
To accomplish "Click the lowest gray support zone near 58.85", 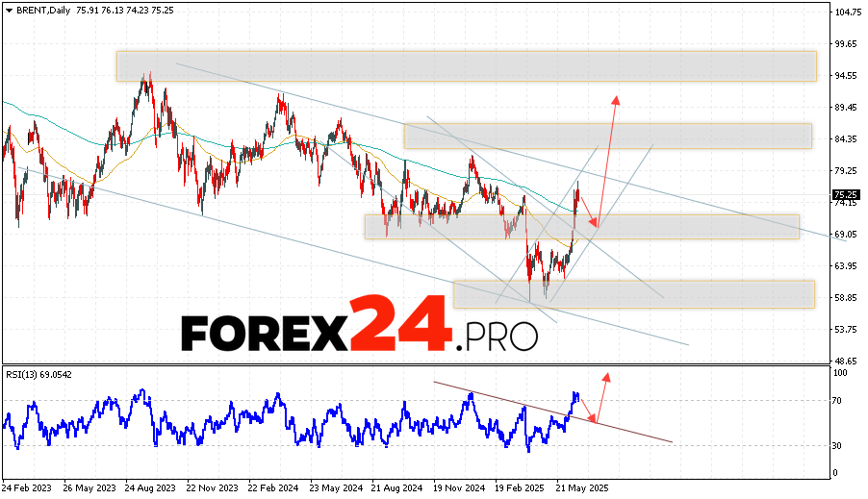I will 633,294.
